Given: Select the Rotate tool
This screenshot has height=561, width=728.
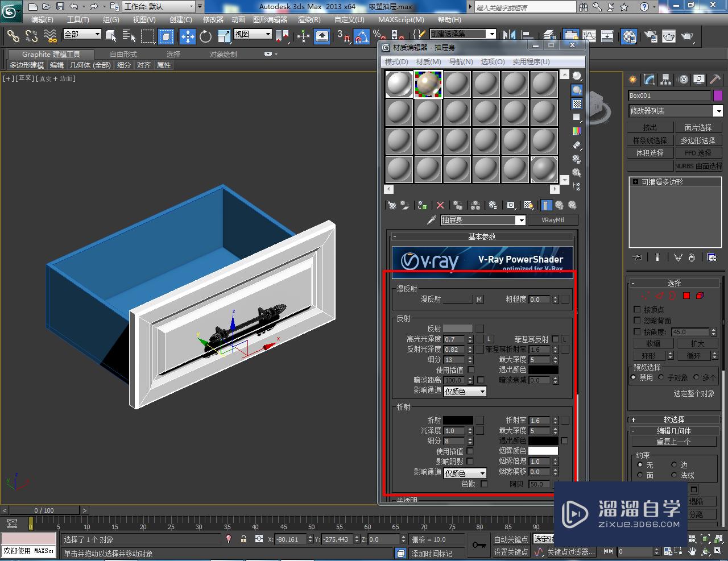Looking at the screenshot, I should point(205,36).
